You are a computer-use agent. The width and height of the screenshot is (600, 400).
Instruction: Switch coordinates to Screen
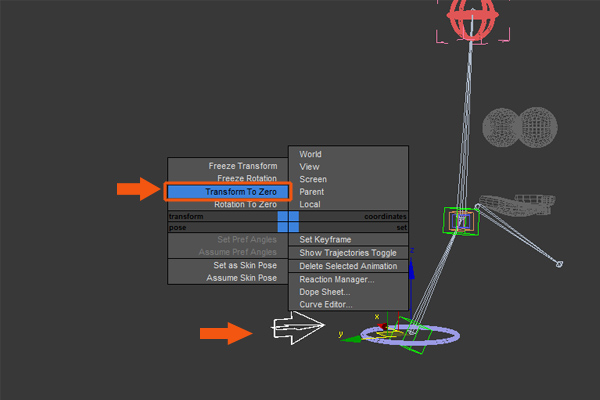(x=313, y=179)
